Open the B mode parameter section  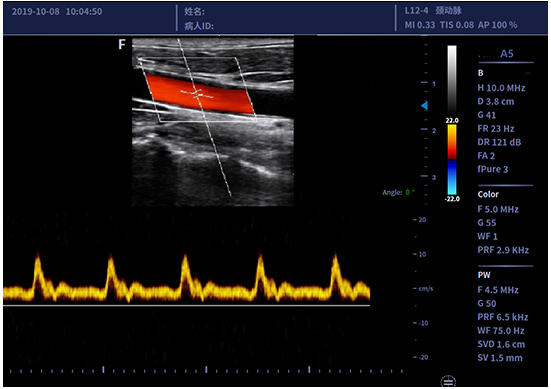(x=480, y=73)
